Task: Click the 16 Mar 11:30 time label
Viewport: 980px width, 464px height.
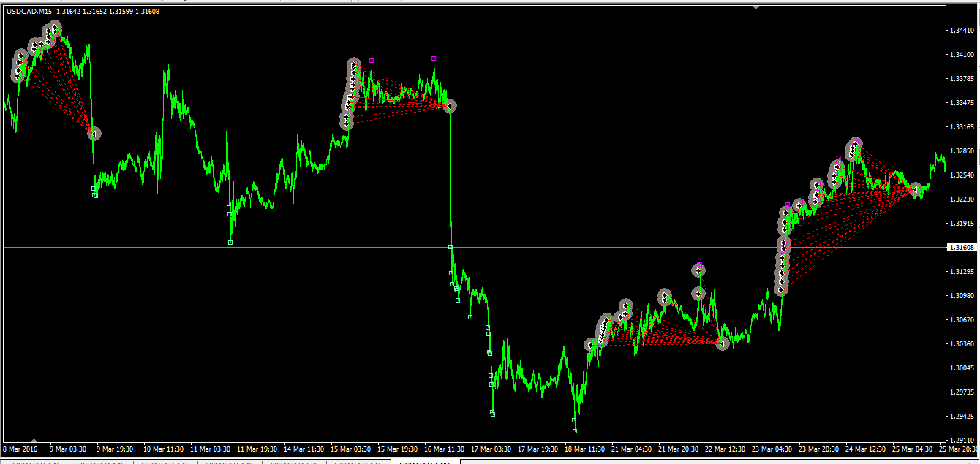Action: [x=445, y=449]
